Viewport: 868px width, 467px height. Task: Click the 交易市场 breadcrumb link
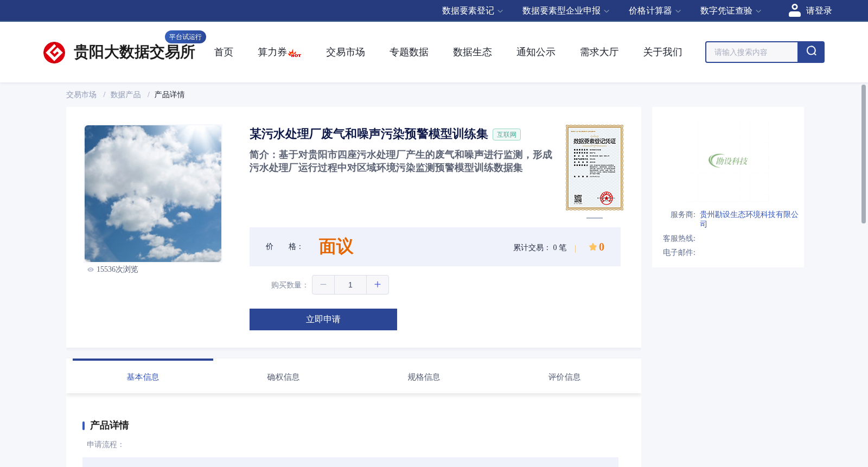(81, 95)
